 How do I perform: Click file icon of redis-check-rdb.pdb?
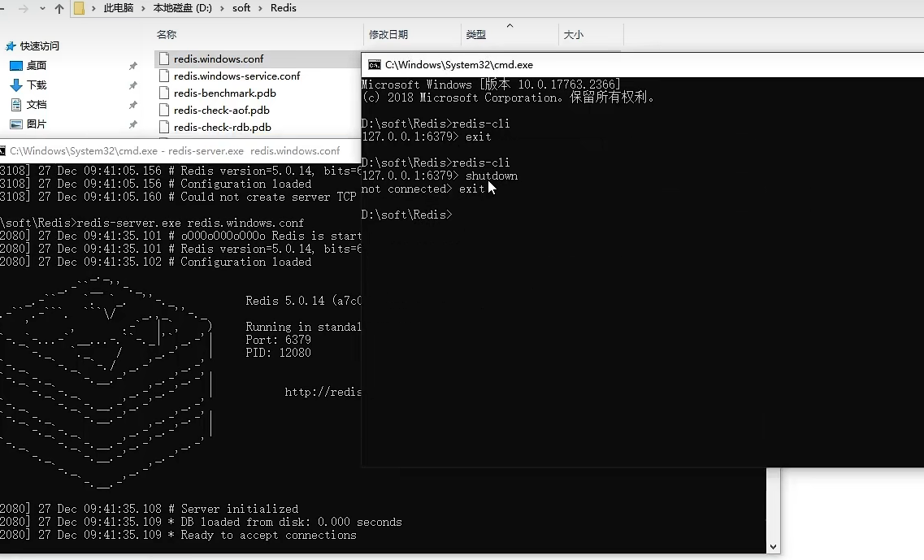tap(164, 128)
